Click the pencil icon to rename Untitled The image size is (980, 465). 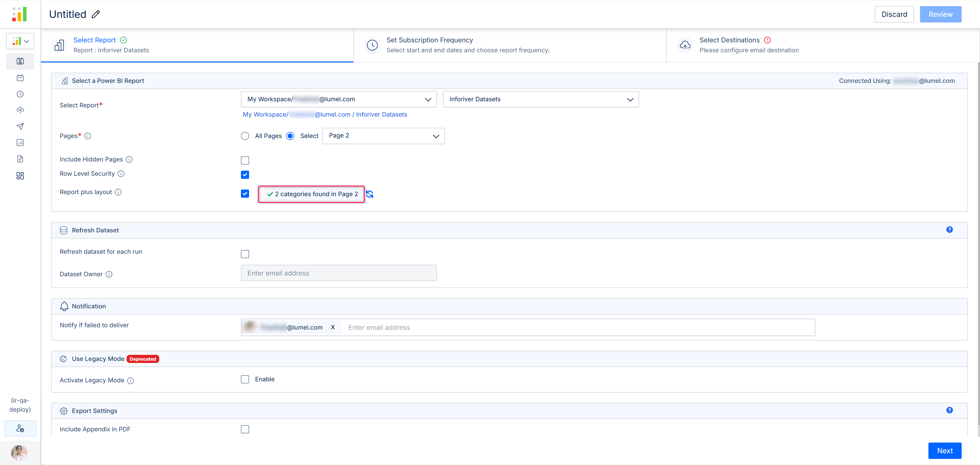pyautogui.click(x=96, y=15)
